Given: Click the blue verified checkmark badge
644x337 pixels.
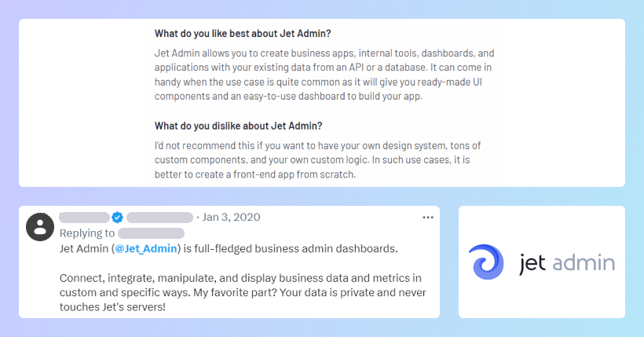Looking at the screenshot, I should (x=117, y=218).
